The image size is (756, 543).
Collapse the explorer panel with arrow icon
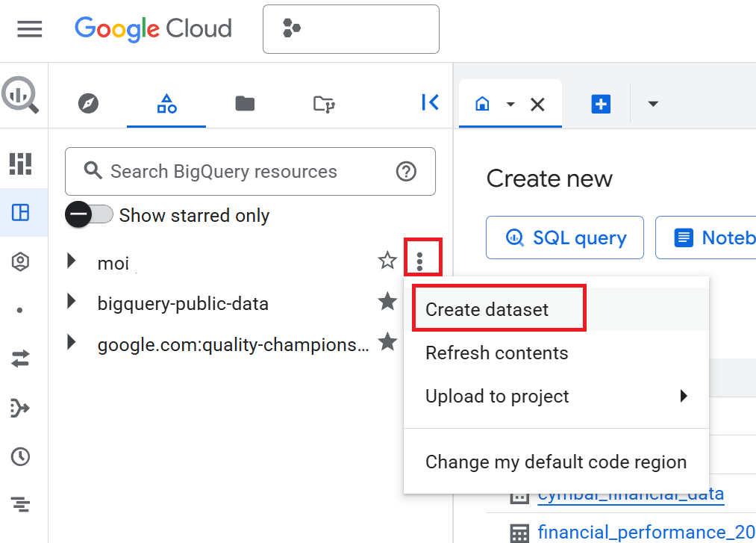430,103
